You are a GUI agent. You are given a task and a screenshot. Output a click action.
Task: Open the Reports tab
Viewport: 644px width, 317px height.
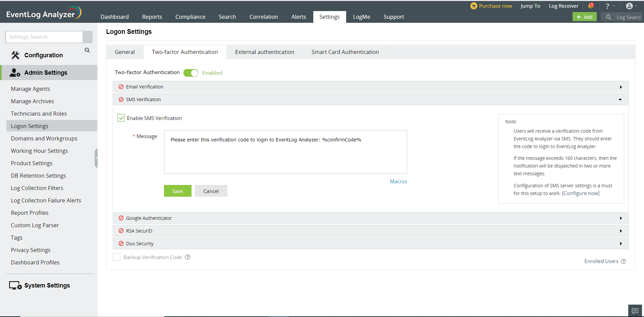tap(152, 17)
